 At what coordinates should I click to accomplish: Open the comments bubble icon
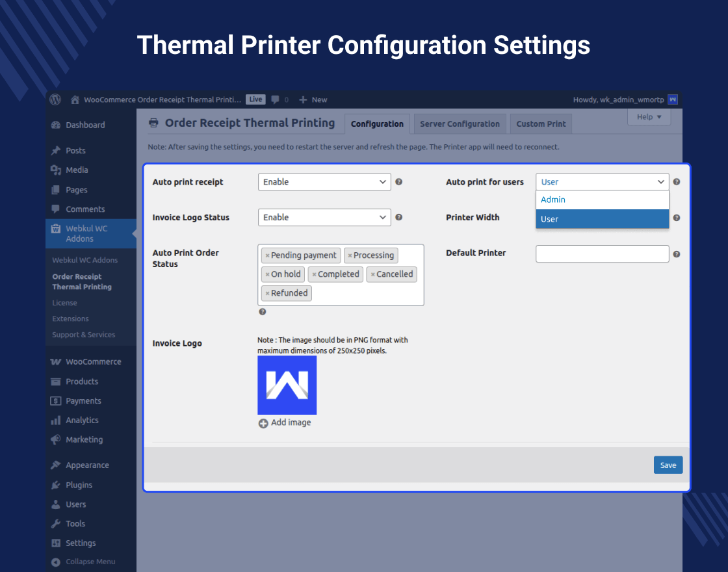(x=276, y=99)
